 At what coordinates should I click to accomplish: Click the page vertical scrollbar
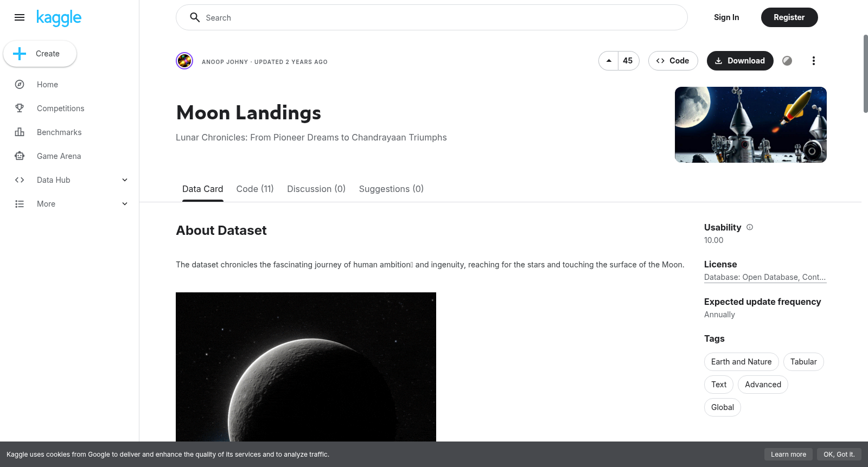point(865,74)
